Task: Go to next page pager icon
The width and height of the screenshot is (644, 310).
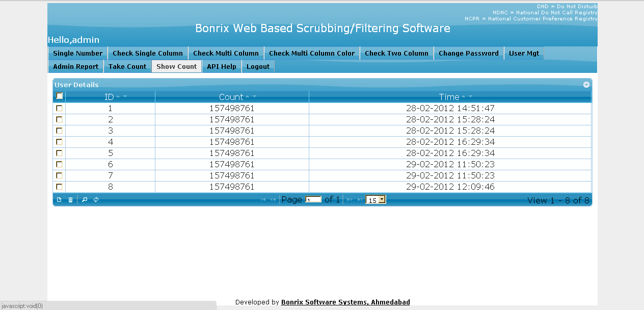Action: 350,200
